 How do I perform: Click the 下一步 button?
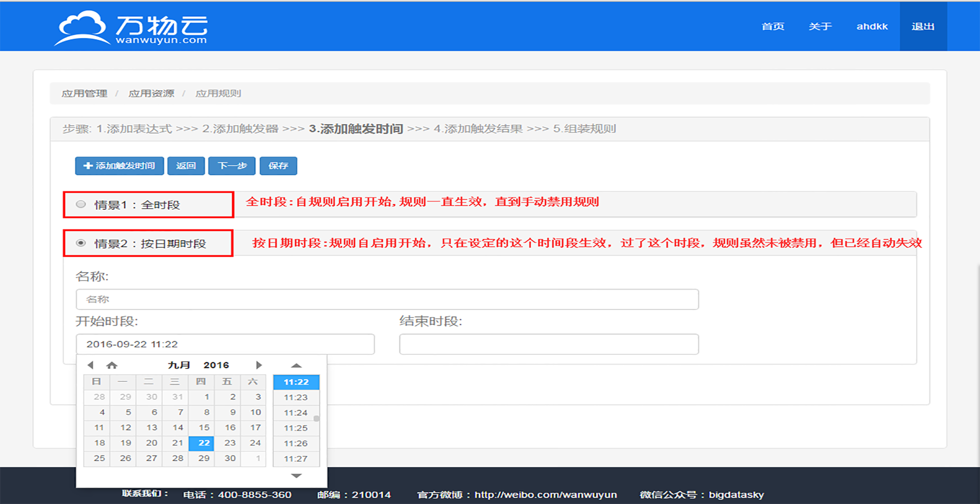click(232, 166)
